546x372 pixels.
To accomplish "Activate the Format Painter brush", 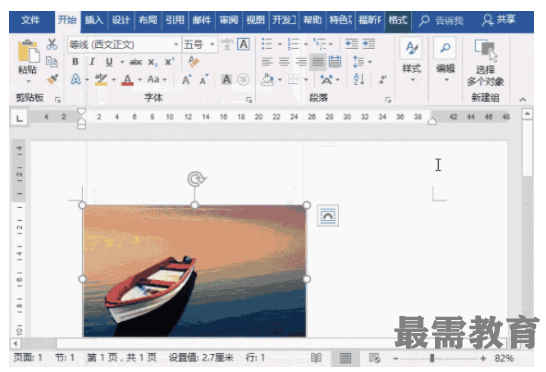I will pyautogui.click(x=52, y=79).
